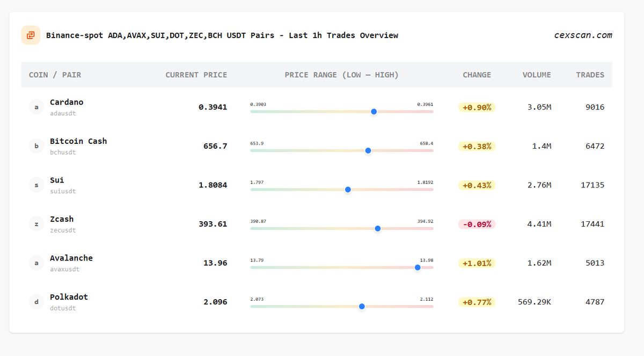Toggle the -0.09% change indicator for Zcash
This screenshot has height=356, width=644.
click(477, 224)
